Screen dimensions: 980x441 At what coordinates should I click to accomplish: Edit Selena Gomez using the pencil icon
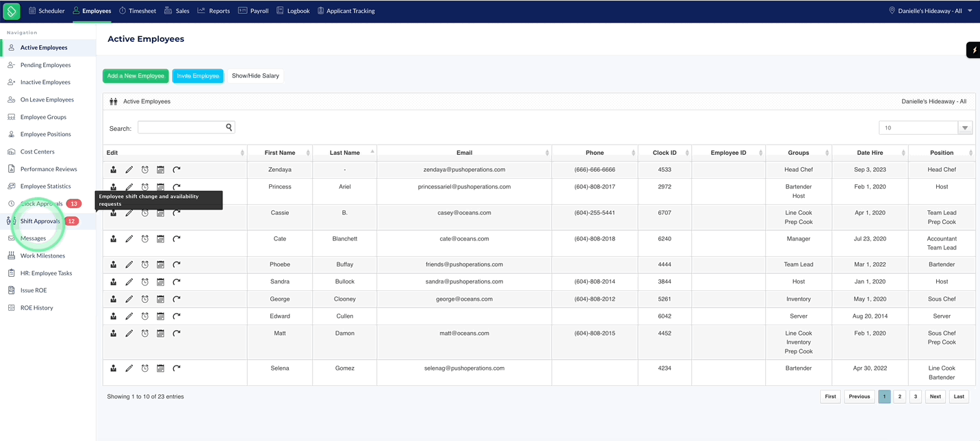(x=129, y=368)
